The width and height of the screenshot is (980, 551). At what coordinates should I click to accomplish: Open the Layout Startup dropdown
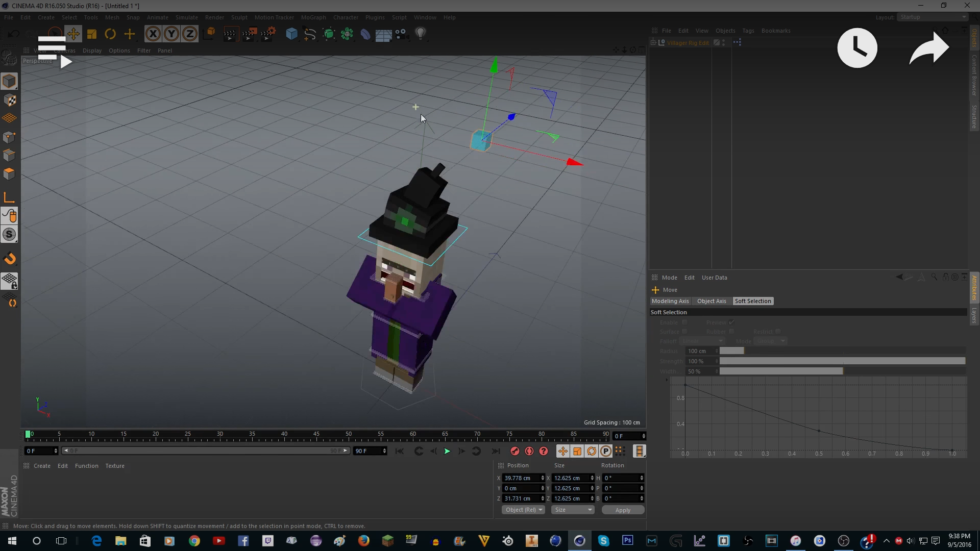933,17
